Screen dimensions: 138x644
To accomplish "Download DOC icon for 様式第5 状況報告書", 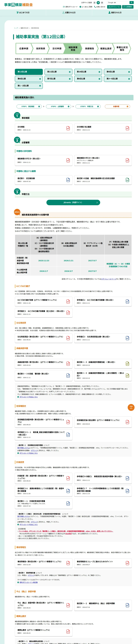I will click(68, 180).
